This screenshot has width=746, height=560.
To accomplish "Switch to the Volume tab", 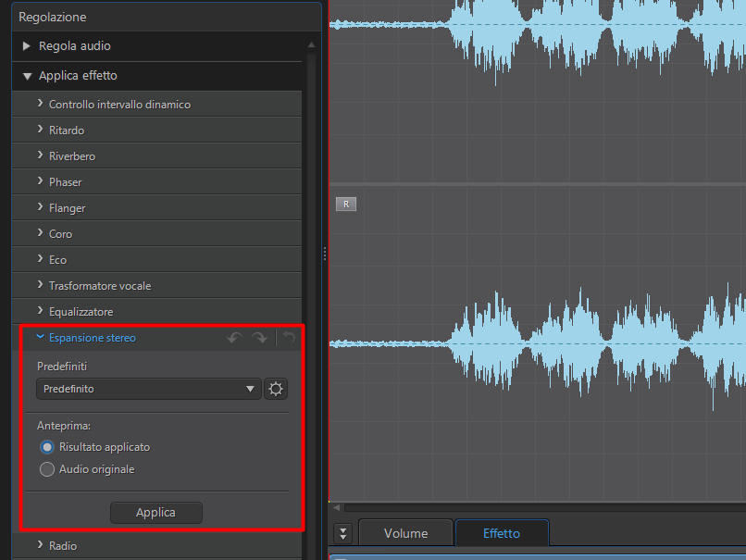I will click(405, 533).
